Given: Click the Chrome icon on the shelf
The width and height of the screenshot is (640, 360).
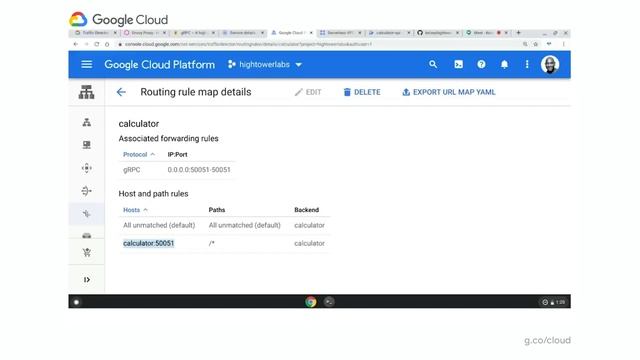Looking at the screenshot, I should (311, 302).
